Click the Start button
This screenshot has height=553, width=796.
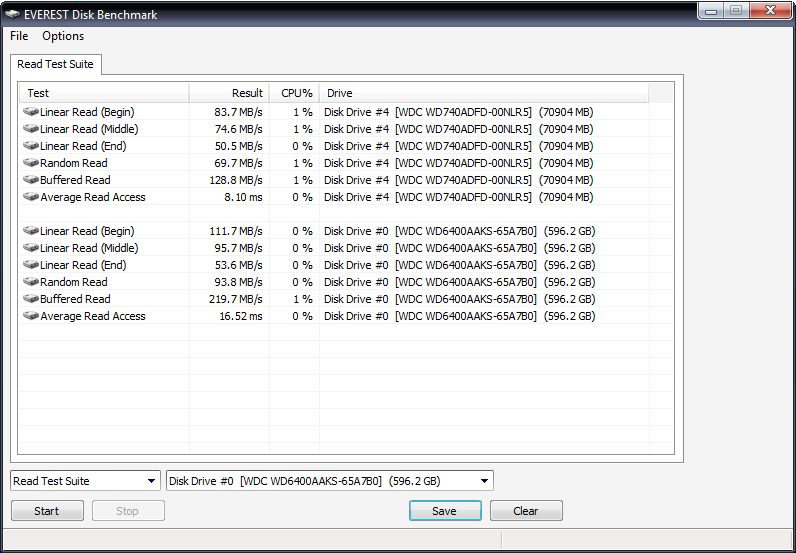47,511
